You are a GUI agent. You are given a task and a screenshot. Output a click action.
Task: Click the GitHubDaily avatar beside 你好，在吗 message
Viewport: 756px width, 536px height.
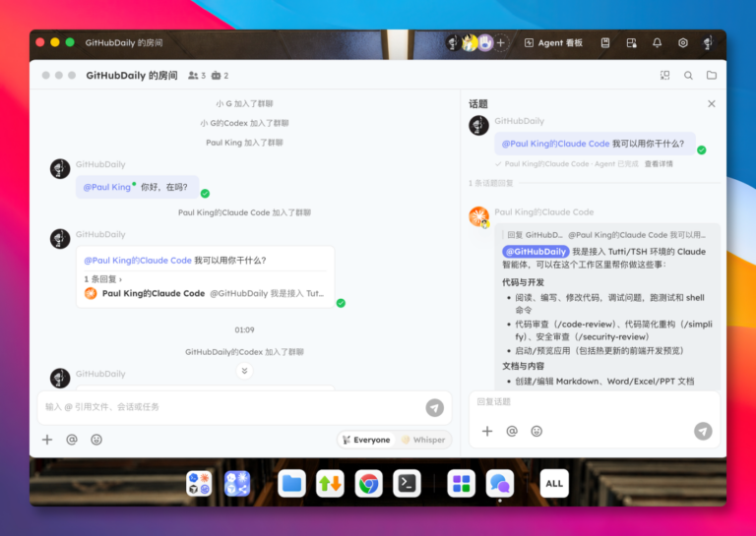point(60,169)
